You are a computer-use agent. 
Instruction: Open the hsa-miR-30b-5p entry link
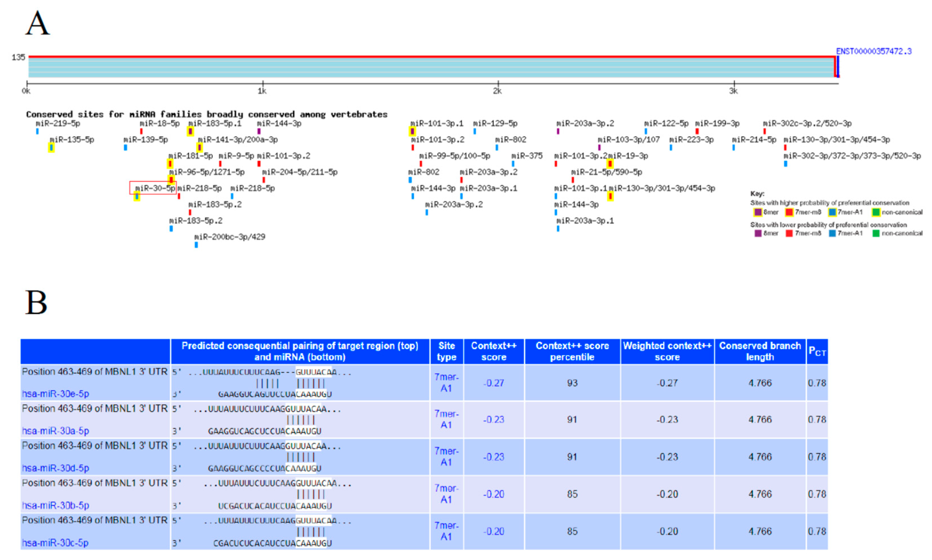click(x=55, y=506)
